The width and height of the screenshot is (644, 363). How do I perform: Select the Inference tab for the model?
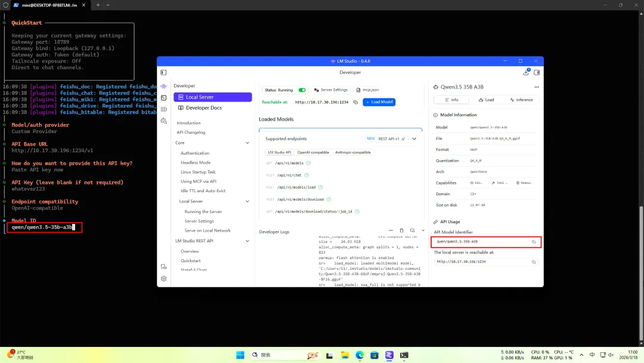521,100
